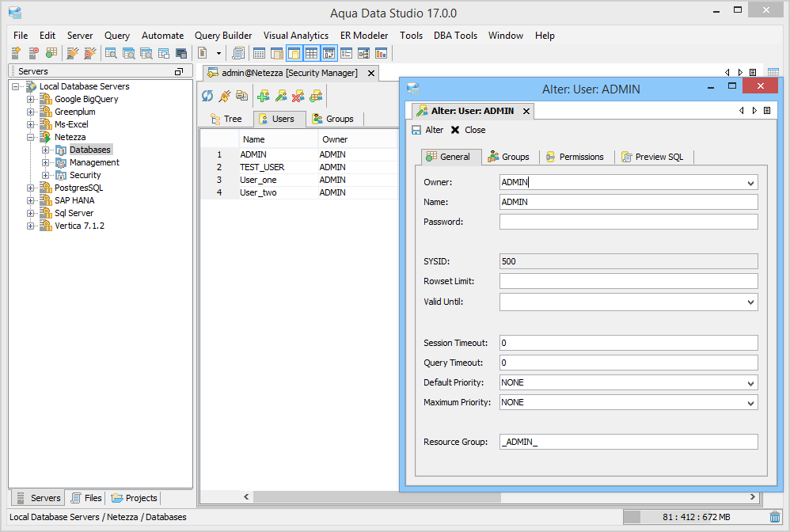This screenshot has height=532, width=790.
Task: Click the drop user icon with red X
Action: tap(298, 96)
